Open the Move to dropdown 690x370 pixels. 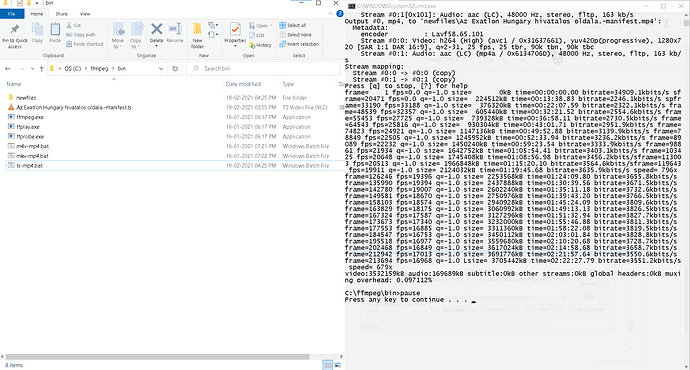coord(117,35)
